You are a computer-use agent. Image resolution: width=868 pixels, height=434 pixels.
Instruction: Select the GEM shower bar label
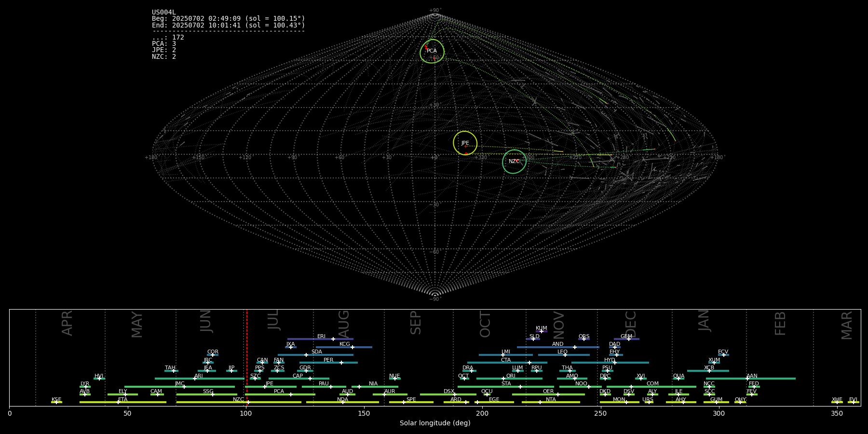click(x=626, y=337)
